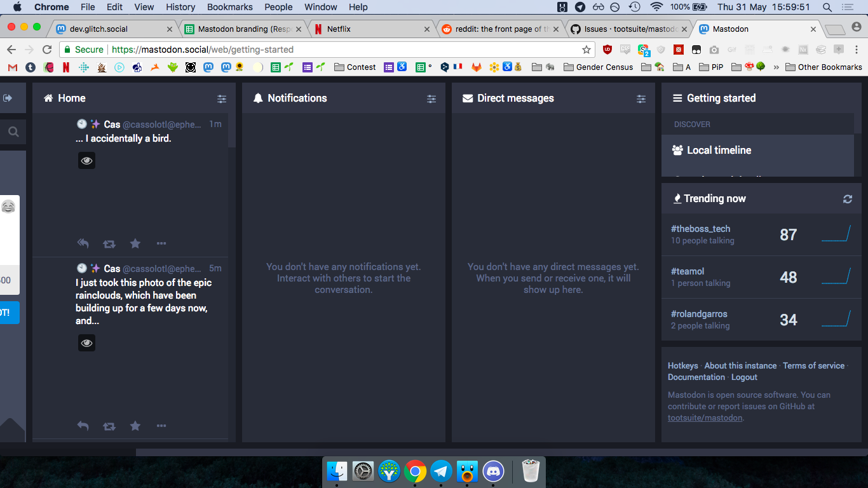The image size is (868, 488).
Task: Open Home column settings with the sliders icon
Action: 222,98
